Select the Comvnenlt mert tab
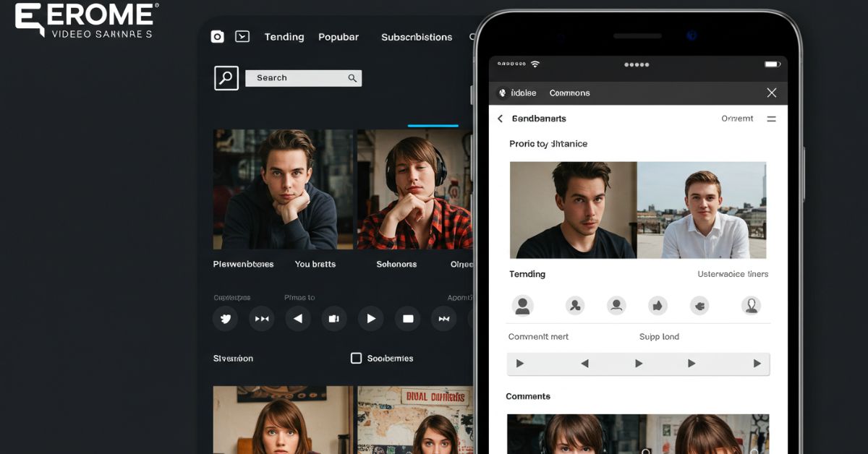This screenshot has height=454, width=868. tap(539, 337)
